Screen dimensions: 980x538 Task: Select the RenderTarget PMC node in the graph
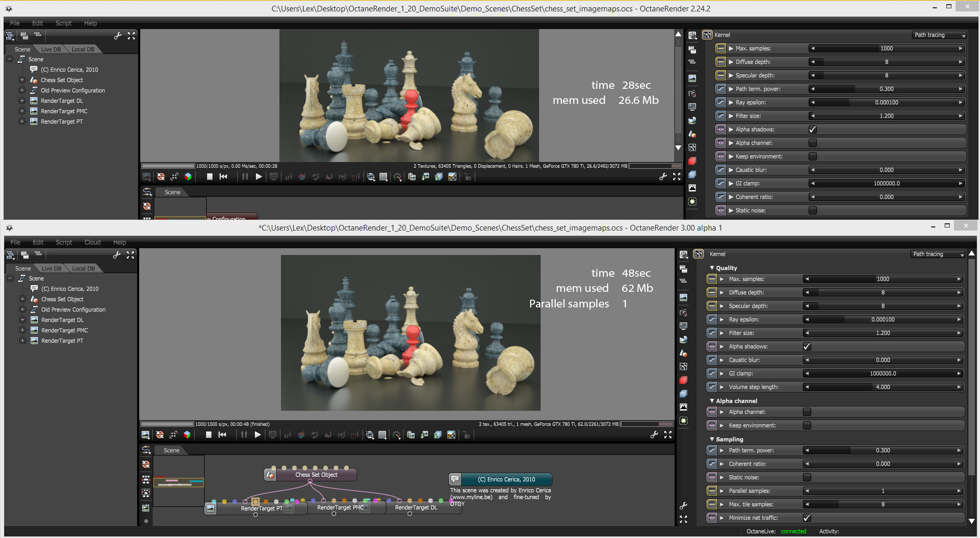[x=341, y=508]
